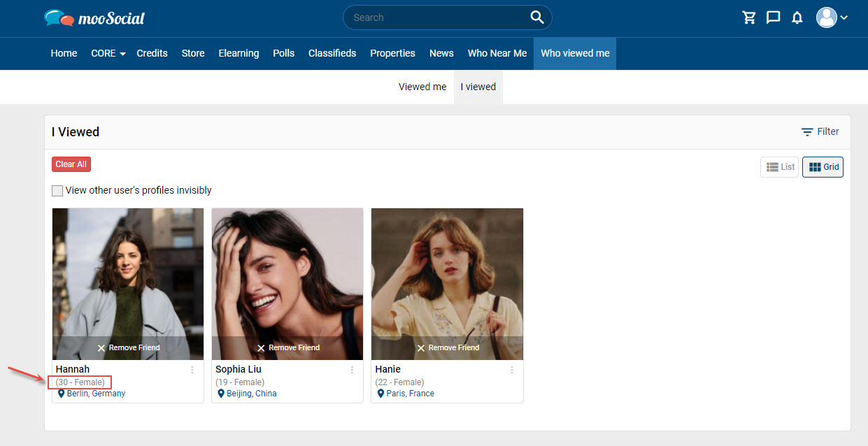Click the (30 - Female) text
The image size is (868, 446).
pos(80,382)
